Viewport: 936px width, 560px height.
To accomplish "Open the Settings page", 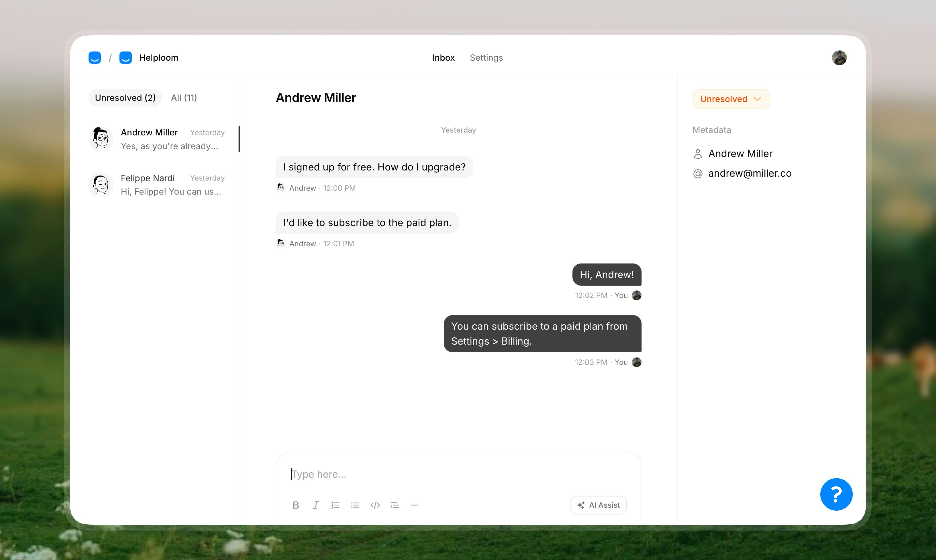I will pyautogui.click(x=486, y=58).
